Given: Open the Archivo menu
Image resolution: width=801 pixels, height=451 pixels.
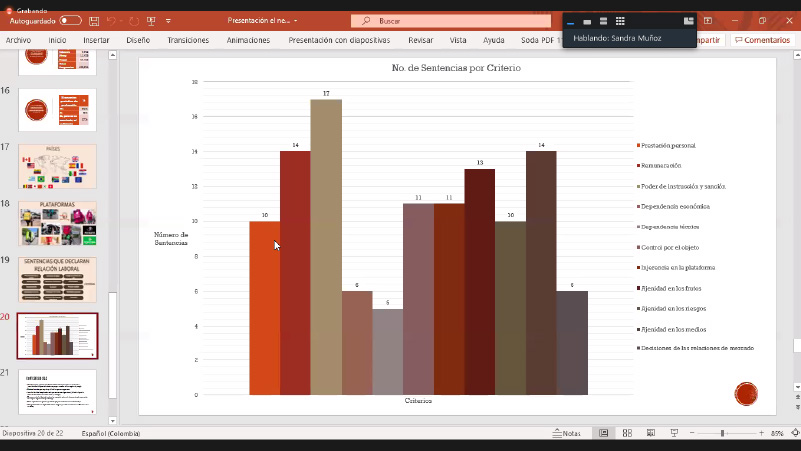Looking at the screenshot, I should tap(18, 40).
